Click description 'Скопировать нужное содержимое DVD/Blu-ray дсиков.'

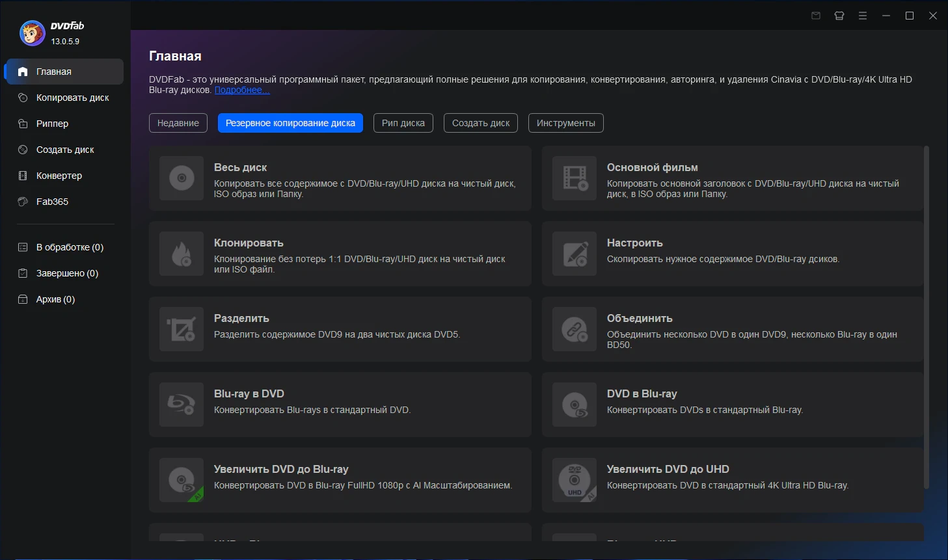tap(724, 259)
